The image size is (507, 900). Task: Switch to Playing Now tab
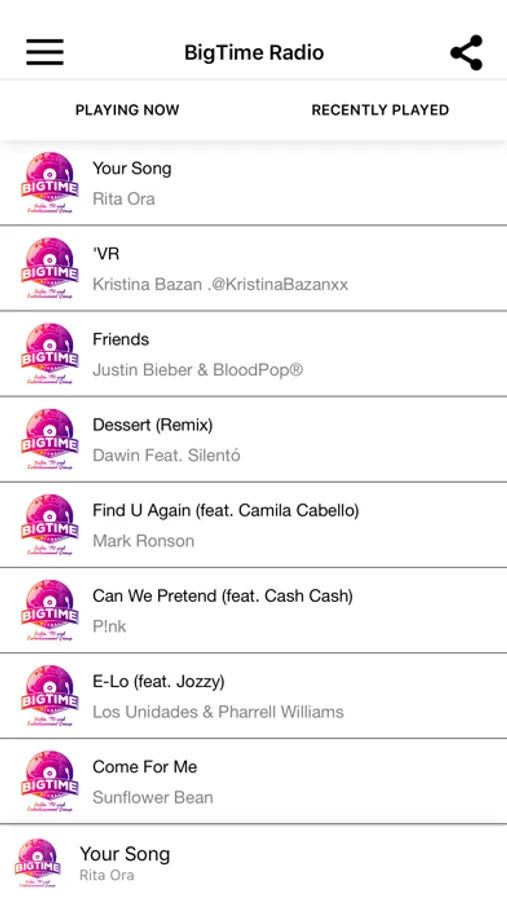127,110
